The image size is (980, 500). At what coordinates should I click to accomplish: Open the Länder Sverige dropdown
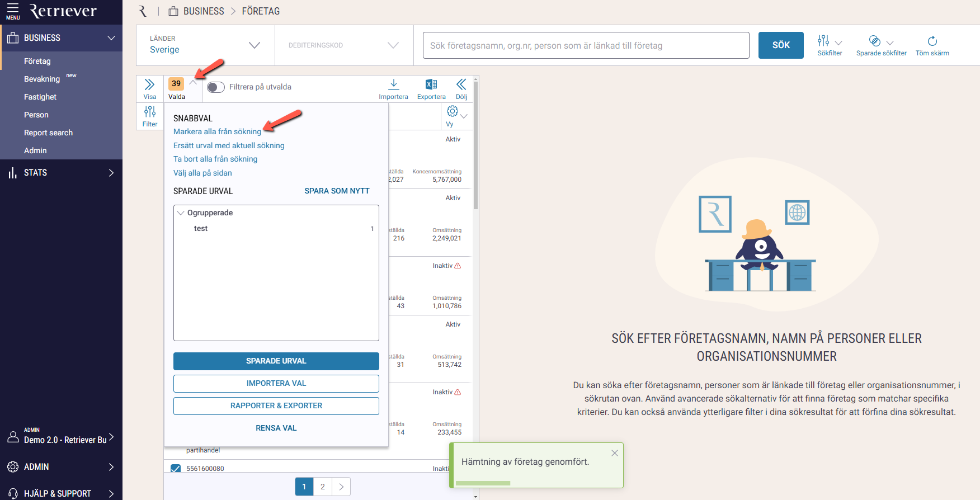(205, 45)
